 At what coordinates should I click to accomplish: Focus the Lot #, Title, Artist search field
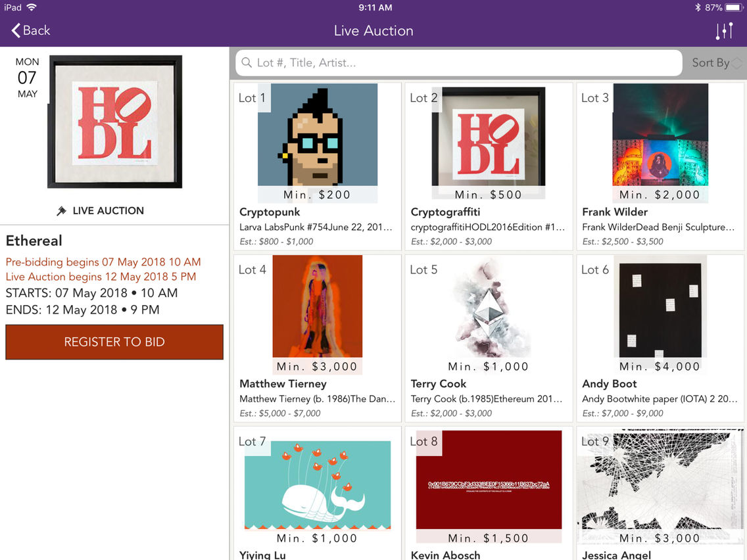point(459,63)
